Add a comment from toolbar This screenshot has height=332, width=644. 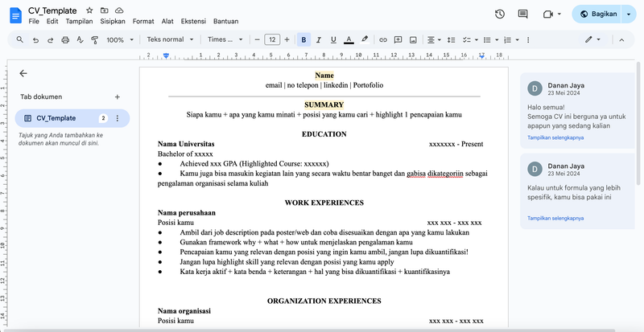(x=398, y=40)
